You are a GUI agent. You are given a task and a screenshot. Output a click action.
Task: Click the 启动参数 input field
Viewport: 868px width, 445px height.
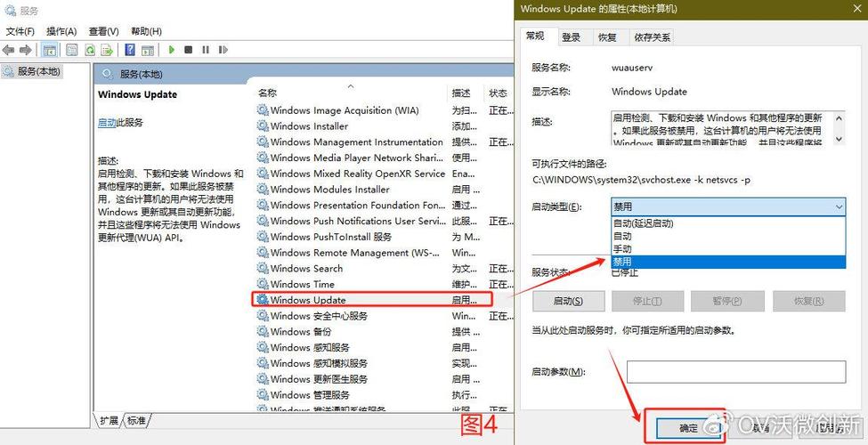(735, 372)
